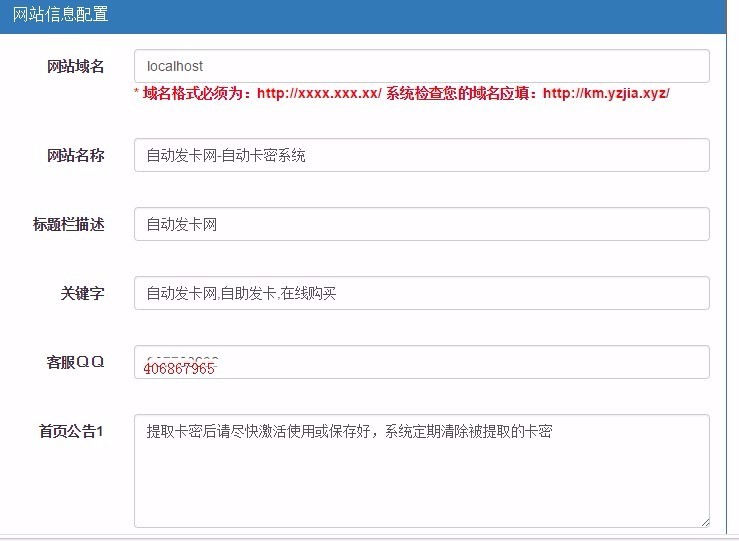Click the 网站域名 field label

(x=75, y=67)
